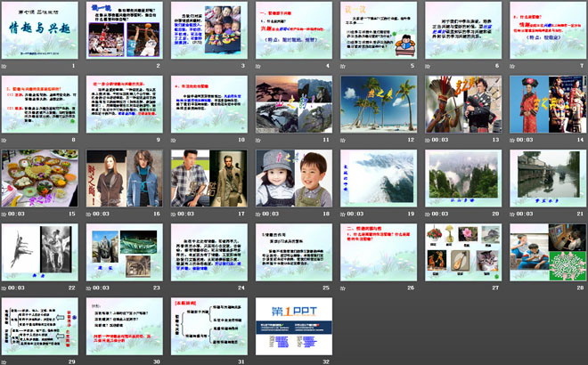This screenshot has width=588, height=365.
Task: Select slide 23 thumbnail with architecture photos
Action: [125, 253]
